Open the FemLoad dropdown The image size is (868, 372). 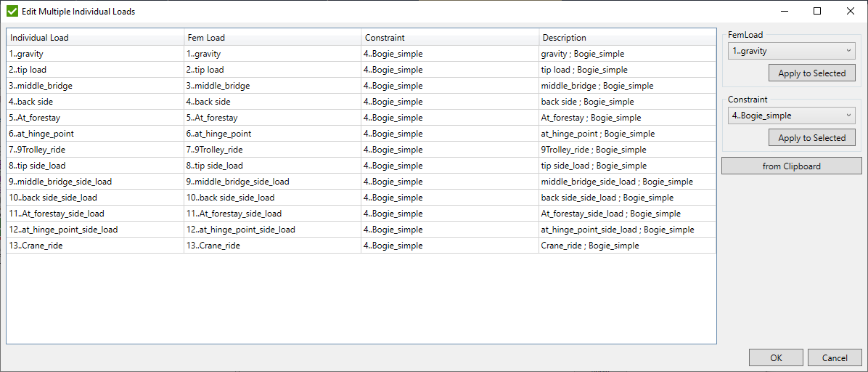(792, 51)
